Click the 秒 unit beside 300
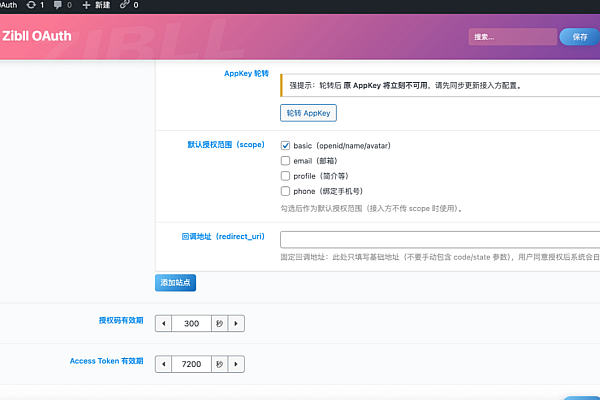 220,323
